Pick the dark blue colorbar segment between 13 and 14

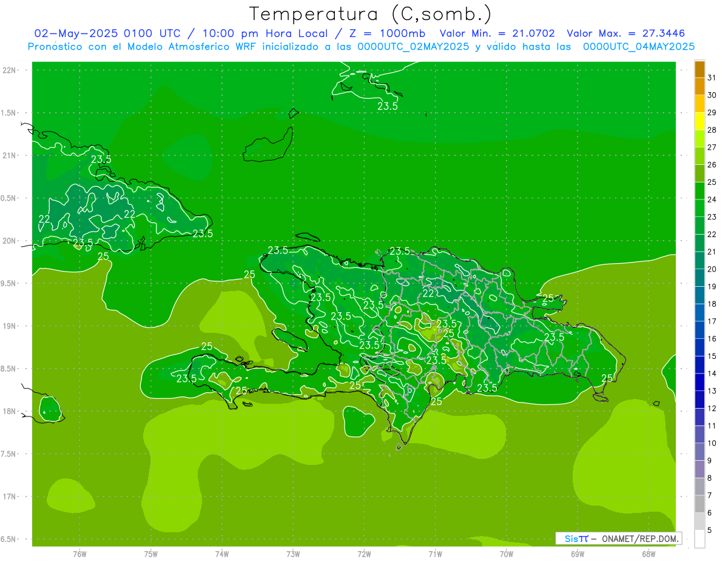[x=699, y=383]
